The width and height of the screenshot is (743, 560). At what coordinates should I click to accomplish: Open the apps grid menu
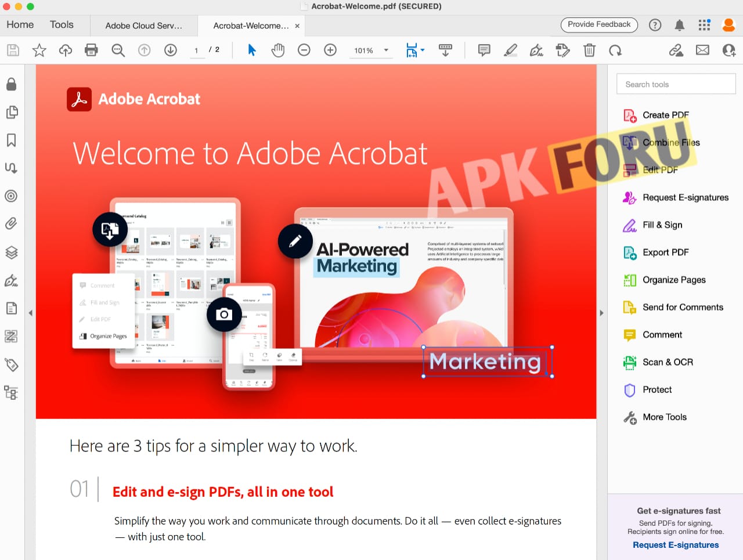704,25
